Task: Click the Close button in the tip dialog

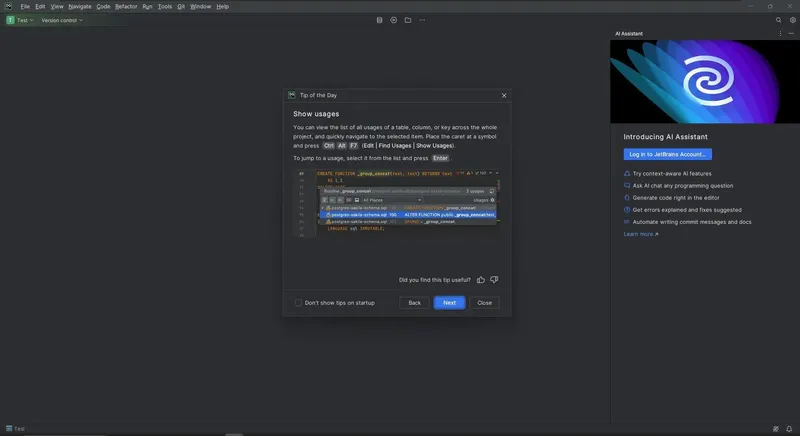Action: pos(484,303)
